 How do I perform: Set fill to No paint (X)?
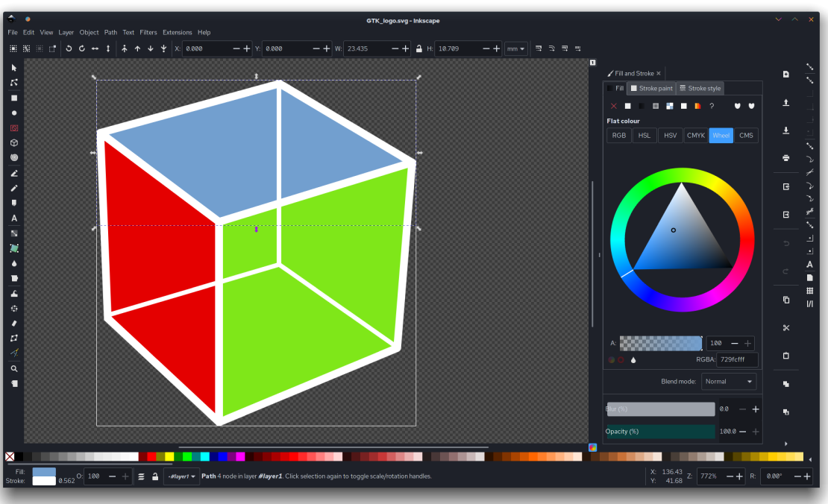[614, 106]
